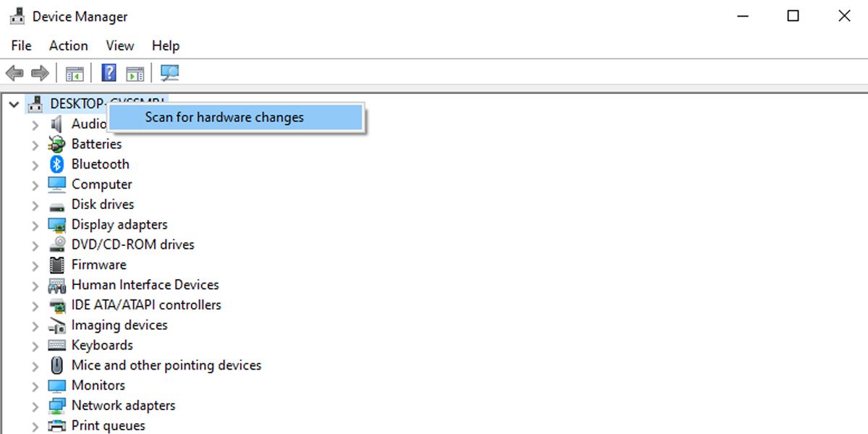Expand the Disk drives tree node

click(x=35, y=204)
